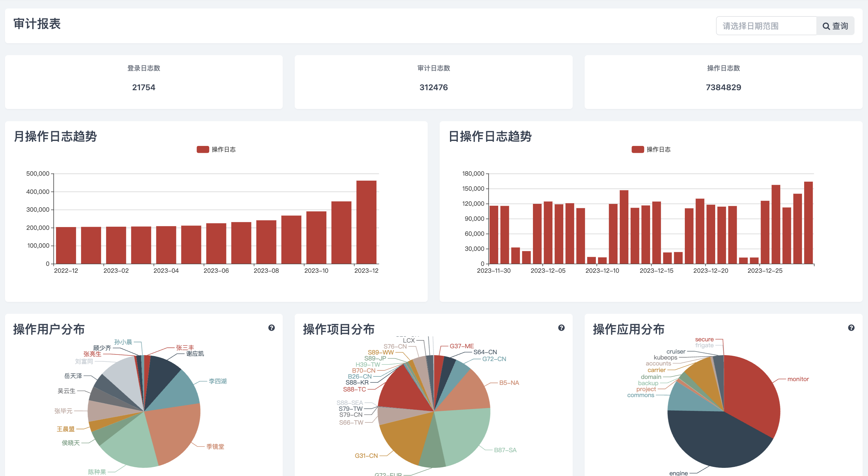The image size is (868, 476).
Task: Click the 季镜堂 label in user pie
Action: [x=215, y=446]
